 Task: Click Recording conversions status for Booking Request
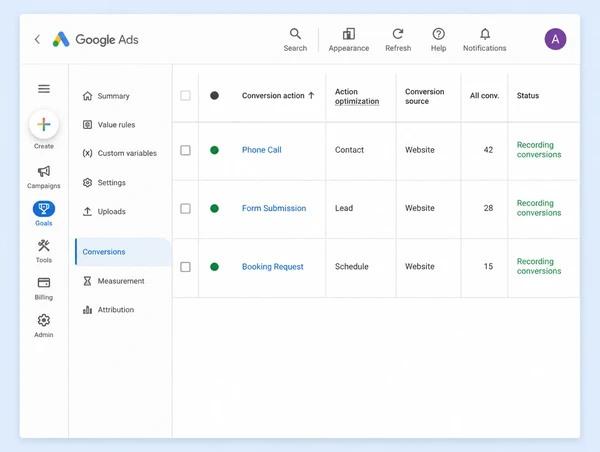pos(539,266)
